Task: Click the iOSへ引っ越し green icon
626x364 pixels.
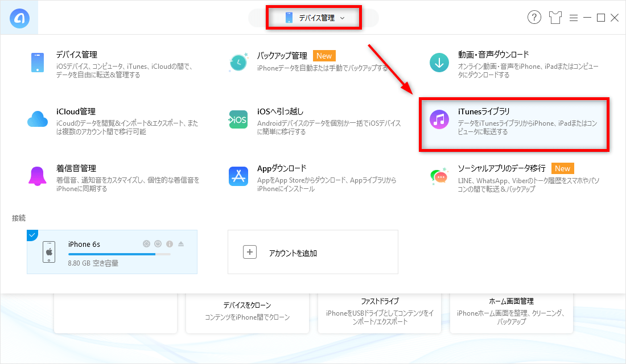Action: click(238, 119)
